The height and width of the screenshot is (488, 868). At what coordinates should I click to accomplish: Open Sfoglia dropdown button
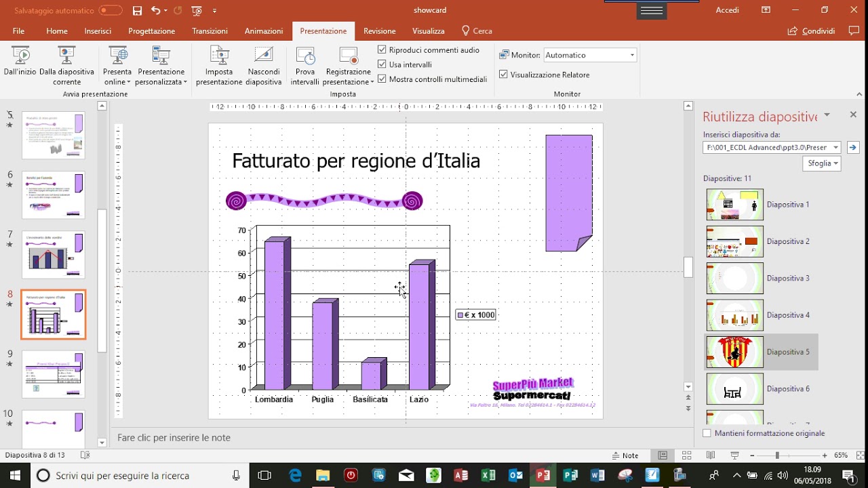[x=821, y=163]
